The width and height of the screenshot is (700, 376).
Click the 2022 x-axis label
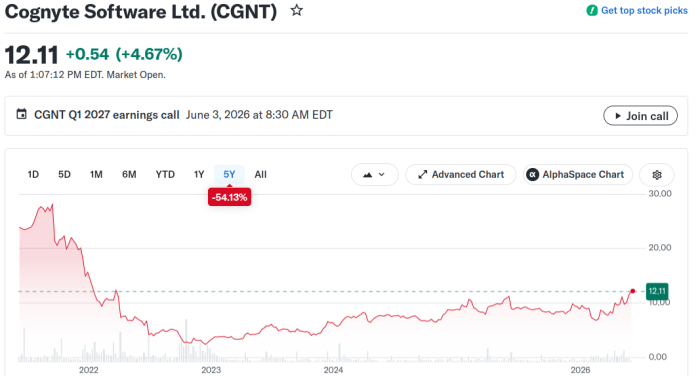tap(88, 370)
